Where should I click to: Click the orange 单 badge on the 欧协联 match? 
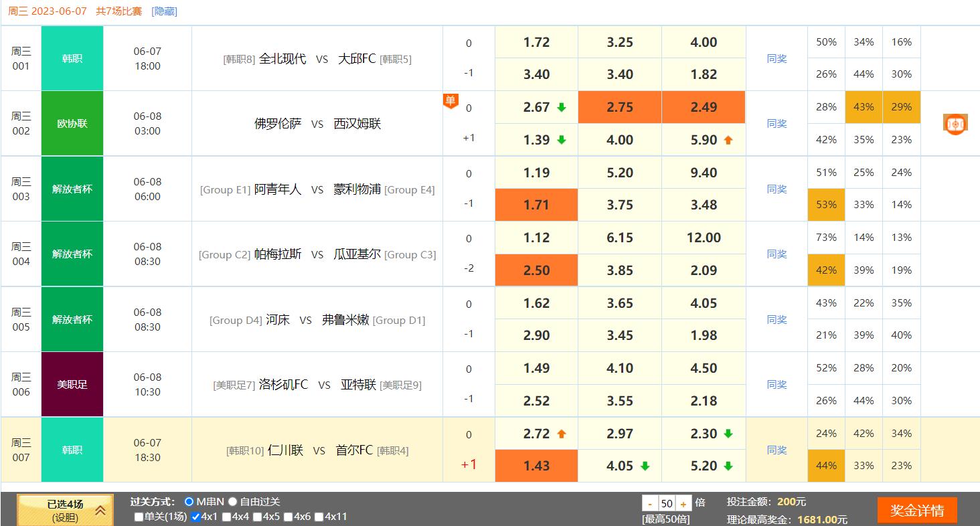(x=451, y=101)
